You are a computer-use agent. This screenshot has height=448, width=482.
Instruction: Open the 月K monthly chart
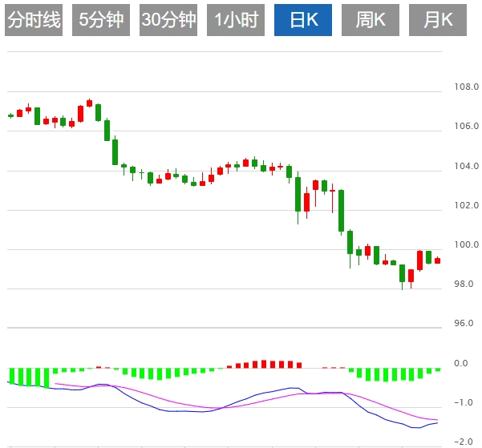[x=437, y=20]
